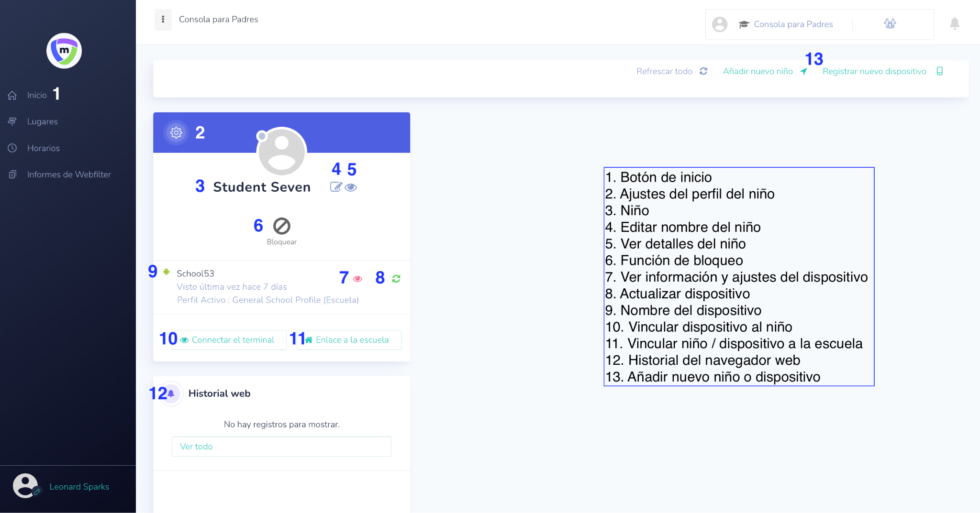Open child profile settings gear
Viewport: 980px width, 513px height.
coord(176,133)
